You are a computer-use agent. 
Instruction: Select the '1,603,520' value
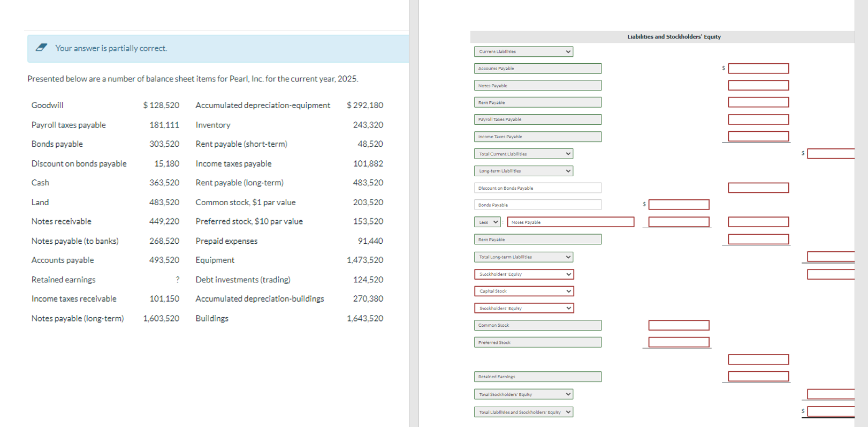pos(161,318)
